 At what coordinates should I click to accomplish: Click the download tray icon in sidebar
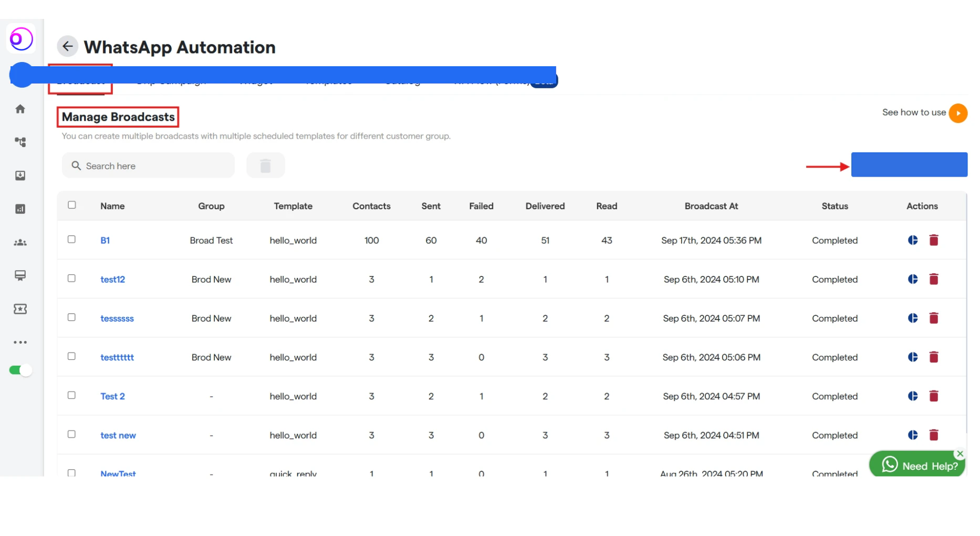20,176
